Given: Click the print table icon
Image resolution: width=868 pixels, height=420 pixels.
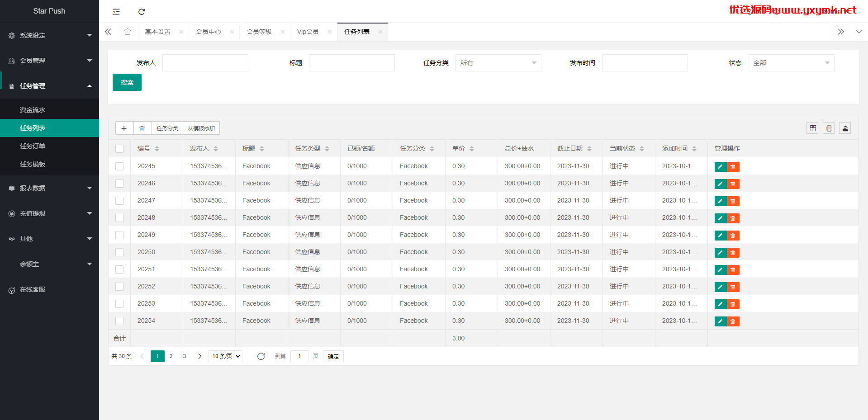Looking at the screenshot, I should (829, 128).
